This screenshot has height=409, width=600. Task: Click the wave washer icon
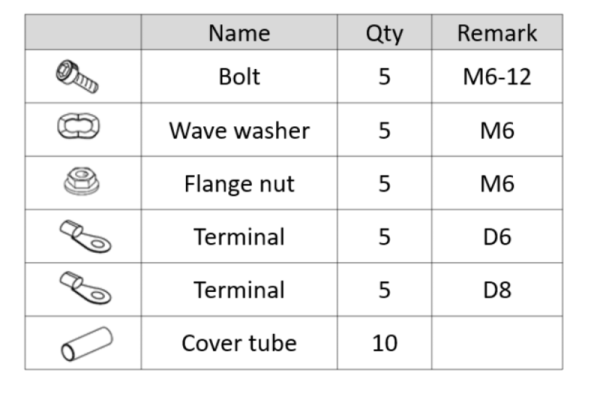pyautogui.click(x=82, y=129)
